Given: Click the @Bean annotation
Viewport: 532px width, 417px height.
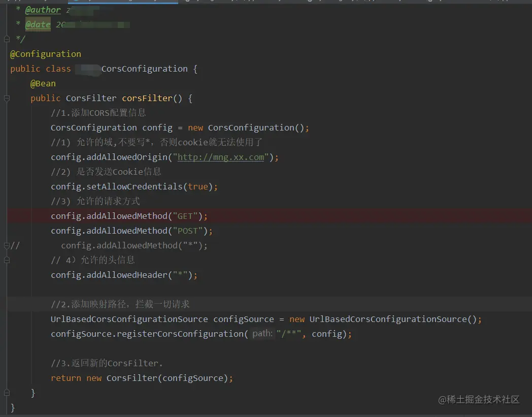Looking at the screenshot, I should 43,83.
